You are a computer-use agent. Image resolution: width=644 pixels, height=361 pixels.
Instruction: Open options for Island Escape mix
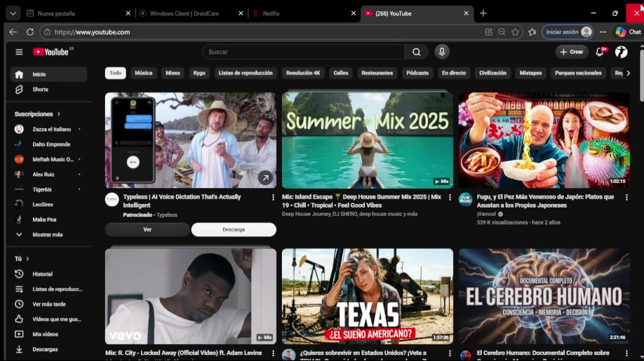[450, 197]
